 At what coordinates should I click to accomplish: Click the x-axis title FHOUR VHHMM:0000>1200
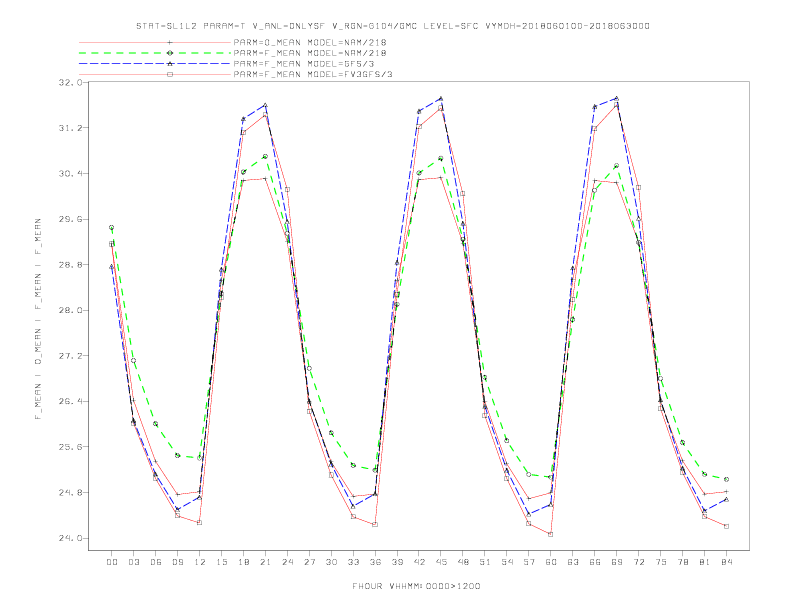416,586
